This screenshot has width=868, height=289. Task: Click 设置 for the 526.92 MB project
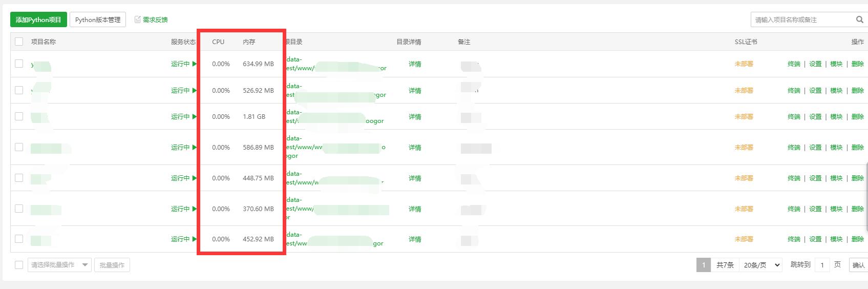point(815,91)
